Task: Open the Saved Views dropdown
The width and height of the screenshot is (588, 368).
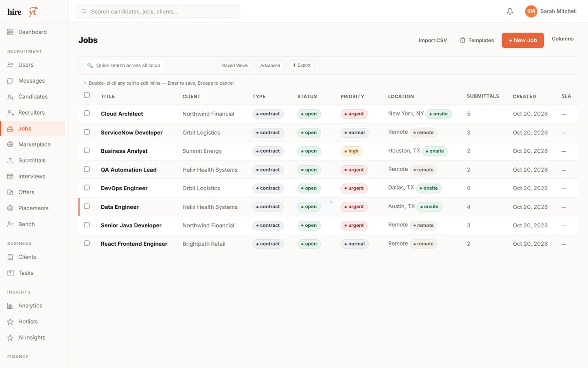Action: [x=235, y=65]
